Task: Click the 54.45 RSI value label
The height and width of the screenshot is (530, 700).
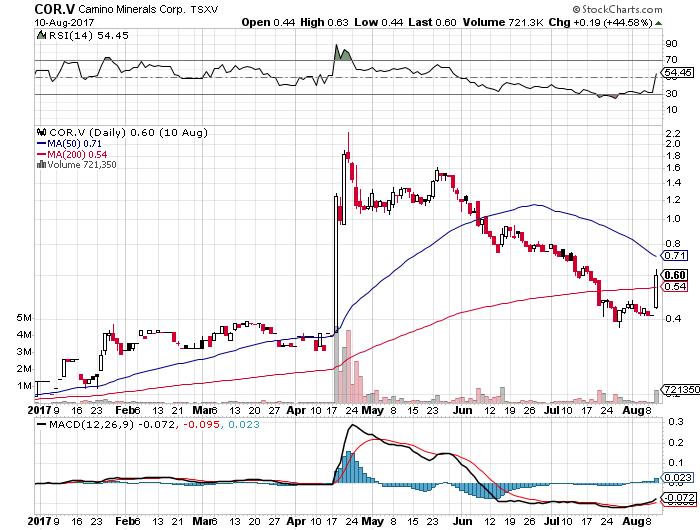Action: 678,73
